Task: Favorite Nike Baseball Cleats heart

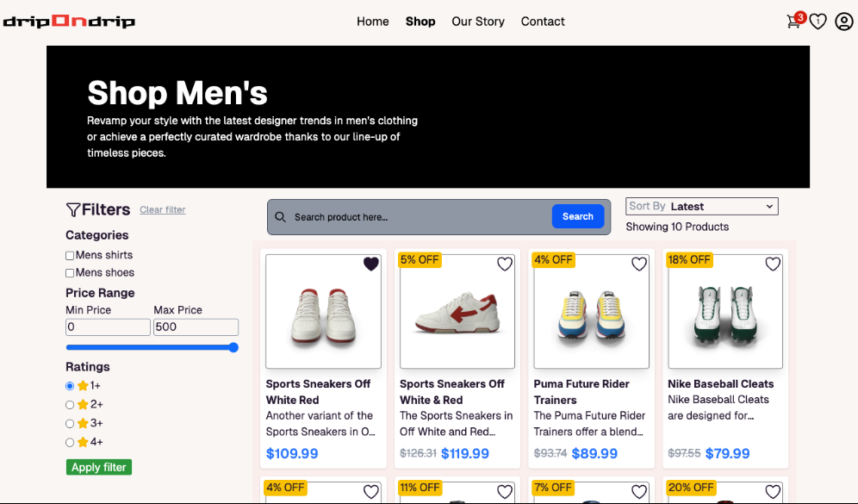Action: tap(773, 264)
